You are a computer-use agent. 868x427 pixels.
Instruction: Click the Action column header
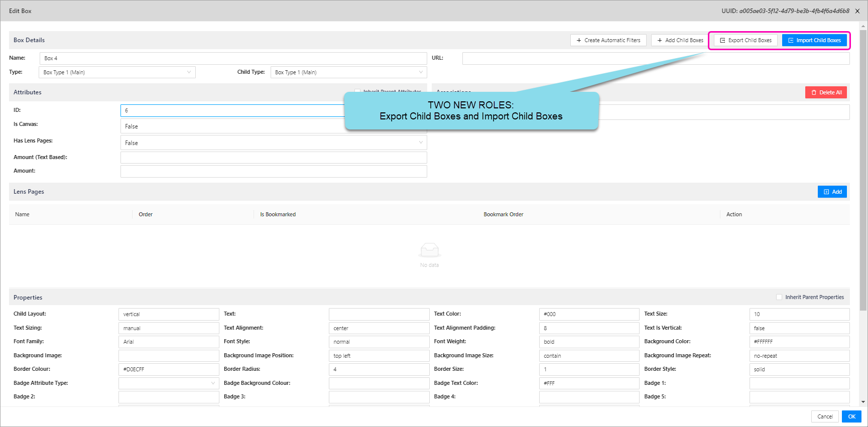734,214
